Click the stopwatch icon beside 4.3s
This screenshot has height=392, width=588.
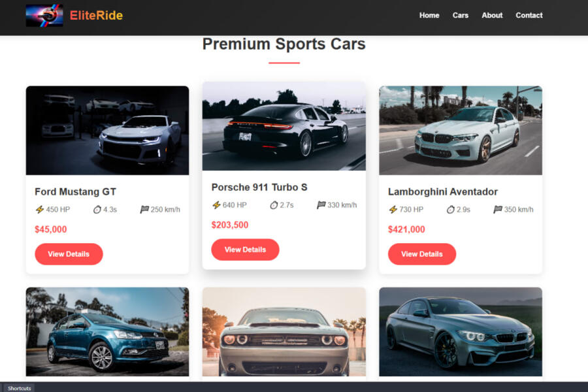[97, 209]
